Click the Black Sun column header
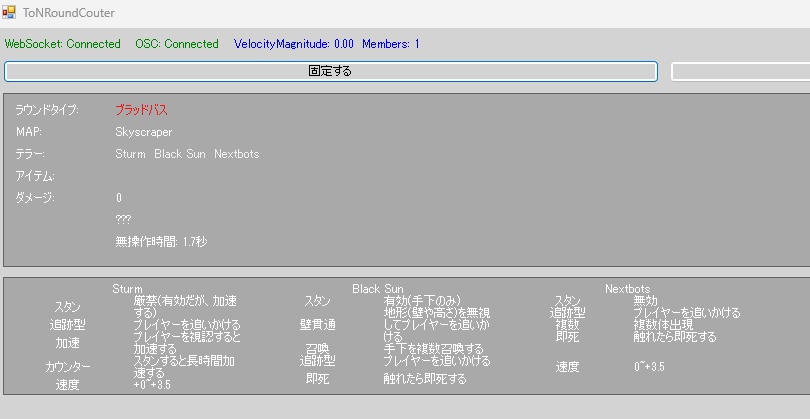The width and height of the screenshot is (810, 419). tap(378, 289)
